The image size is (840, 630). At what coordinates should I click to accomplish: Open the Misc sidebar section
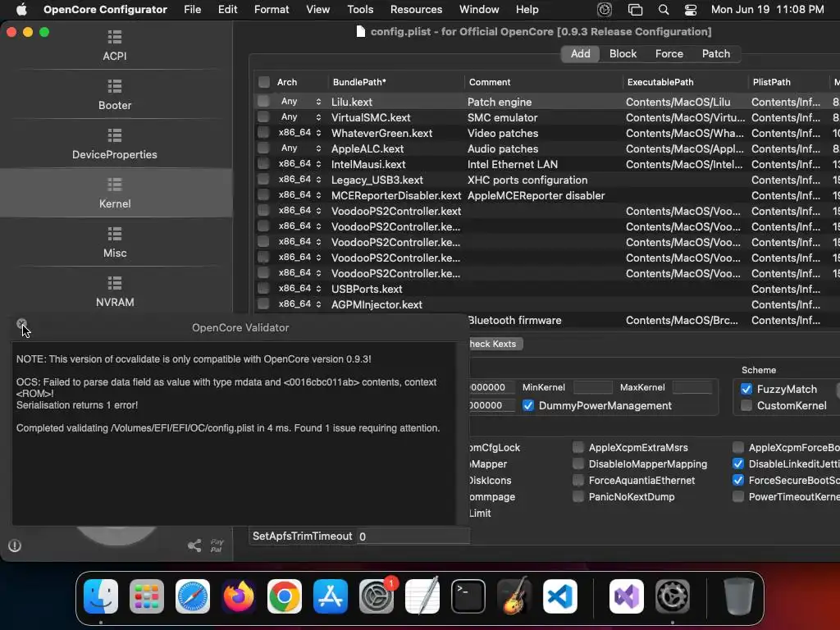[x=115, y=242]
